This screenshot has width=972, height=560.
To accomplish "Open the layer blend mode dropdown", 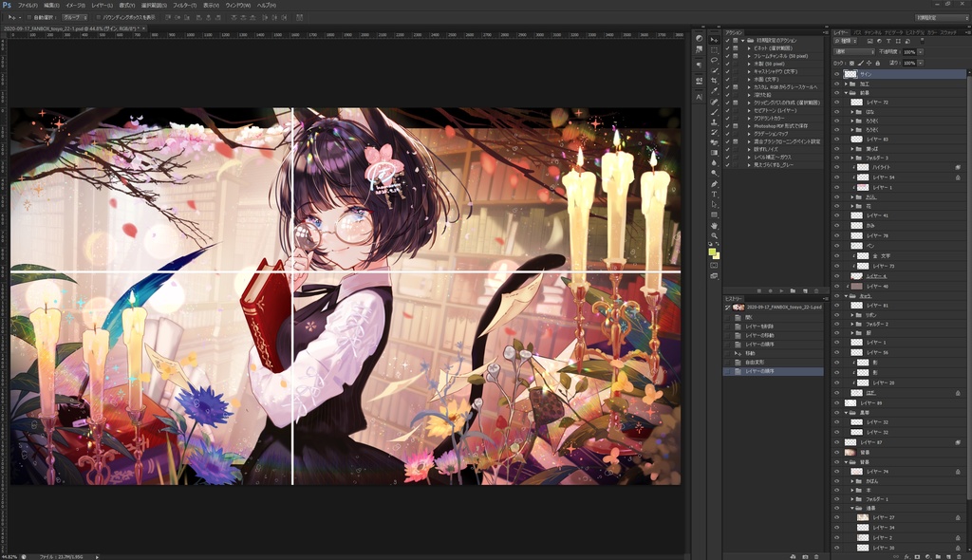I will [x=853, y=52].
